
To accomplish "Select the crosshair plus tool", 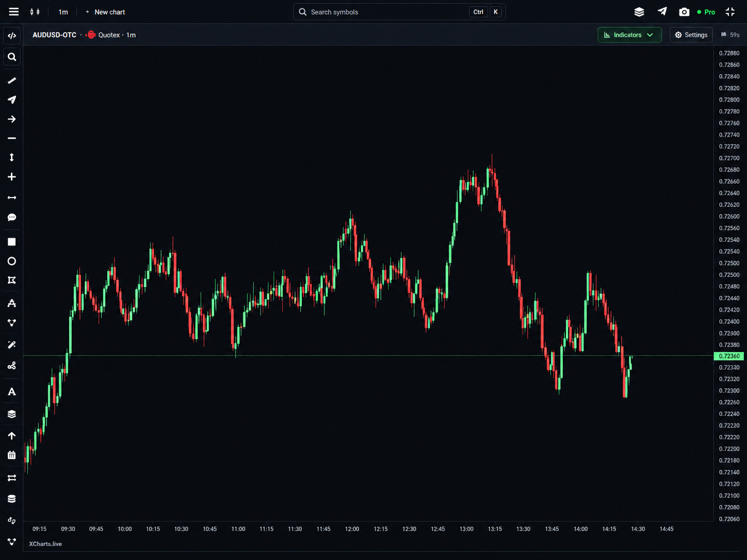I will (x=12, y=177).
